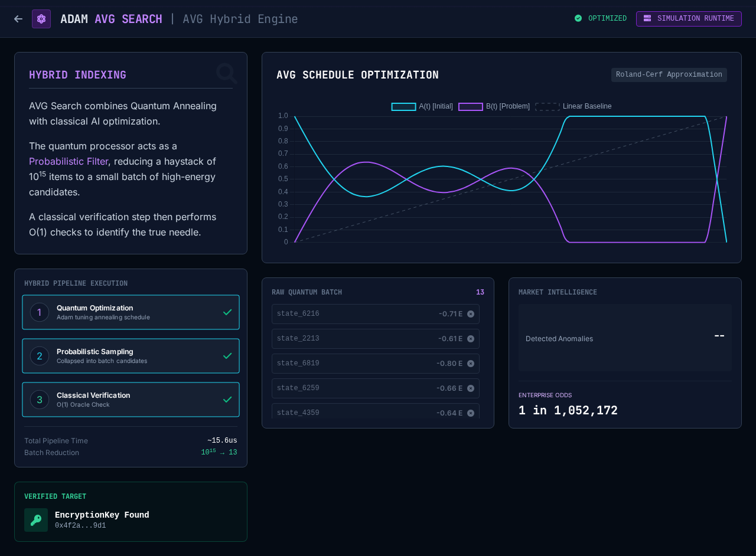This screenshot has height=556, width=756.
Task: Remove state_2213 using its x icon
Action: pos(471,339)
